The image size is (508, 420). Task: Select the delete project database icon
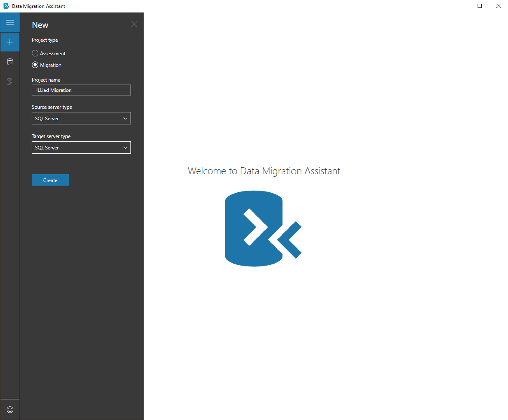point(10,82)
